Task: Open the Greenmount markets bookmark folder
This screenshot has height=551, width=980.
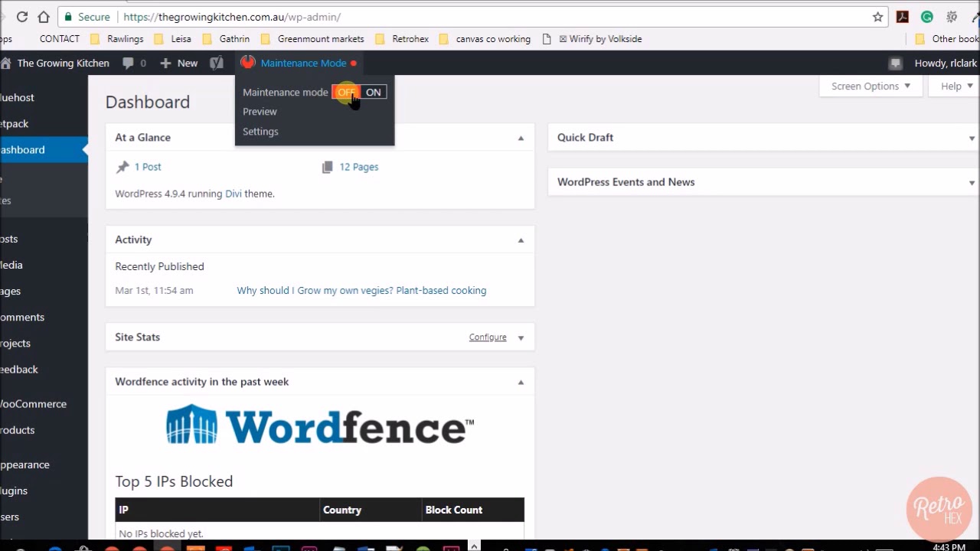Action: click(x=312, y=39)
